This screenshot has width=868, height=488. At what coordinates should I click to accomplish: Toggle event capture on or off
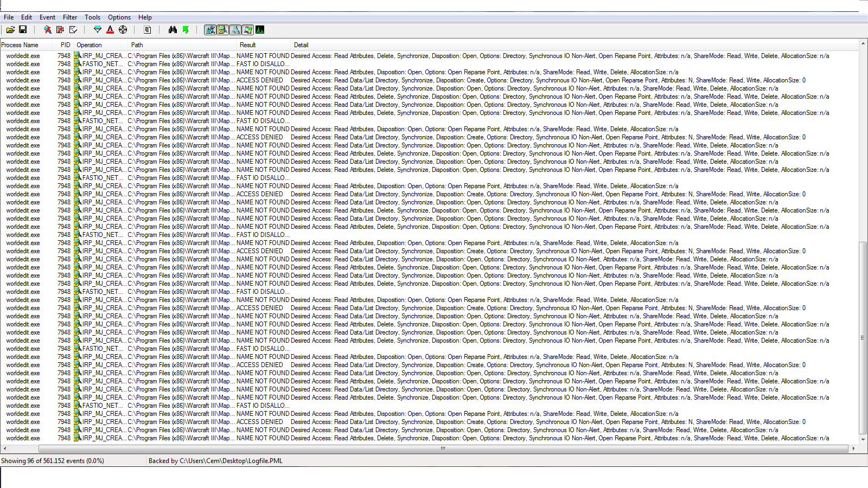click(49, 30)
